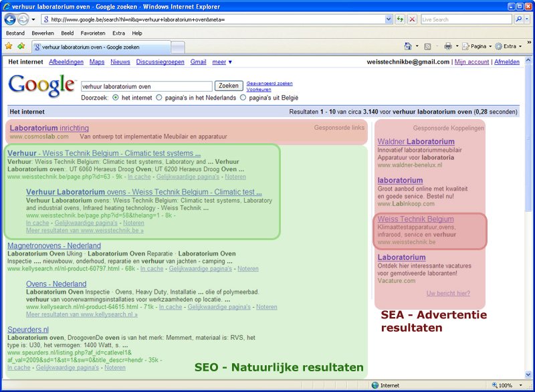Expand the toolbar overflow chevron
This screenshot has height=392, width=535.
[529, 42]
